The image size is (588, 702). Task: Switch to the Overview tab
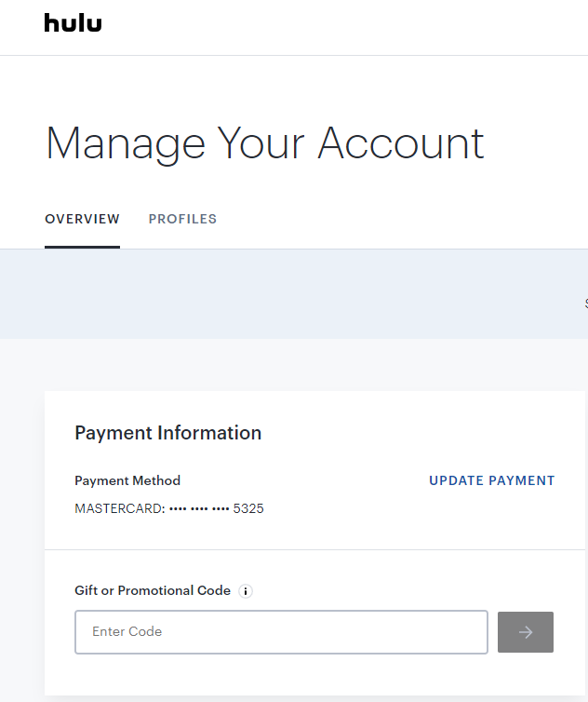(x=82, y=220)
